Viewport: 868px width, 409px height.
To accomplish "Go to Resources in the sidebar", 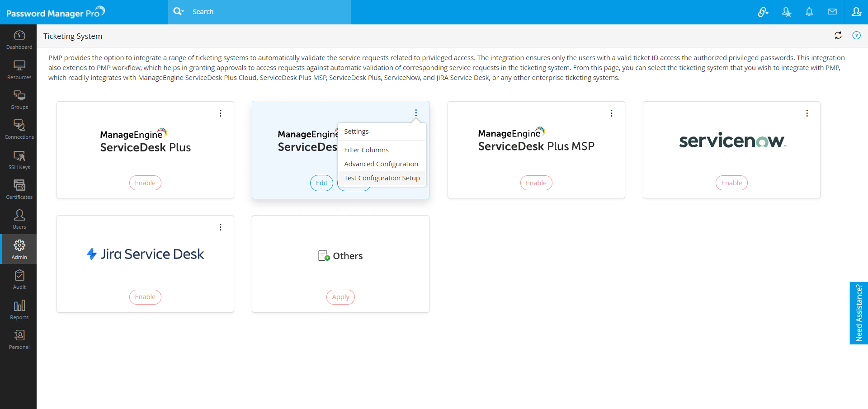I will [19, 70].
